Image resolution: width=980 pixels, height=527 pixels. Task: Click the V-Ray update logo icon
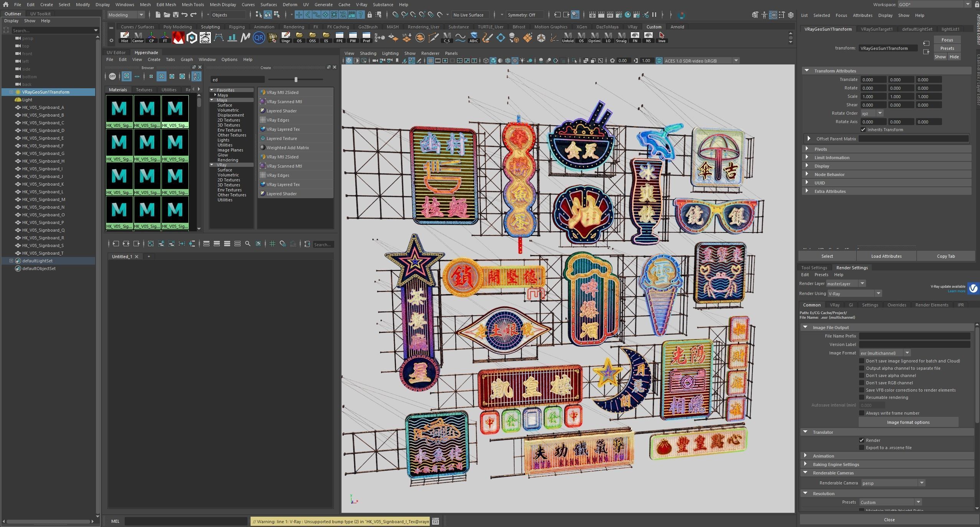(973, 288)
